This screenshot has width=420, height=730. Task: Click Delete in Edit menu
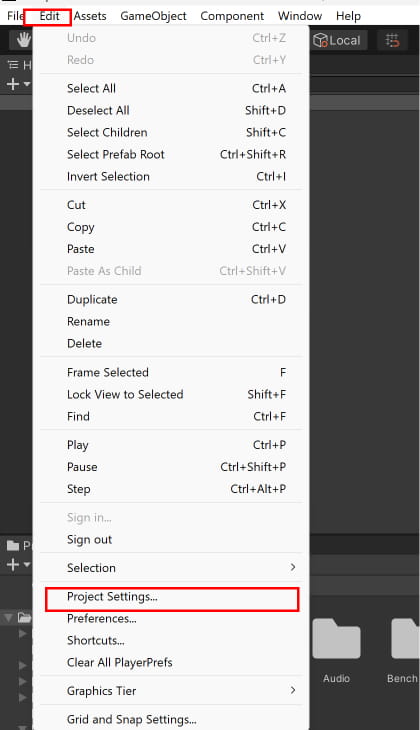[x=170, y=344]
